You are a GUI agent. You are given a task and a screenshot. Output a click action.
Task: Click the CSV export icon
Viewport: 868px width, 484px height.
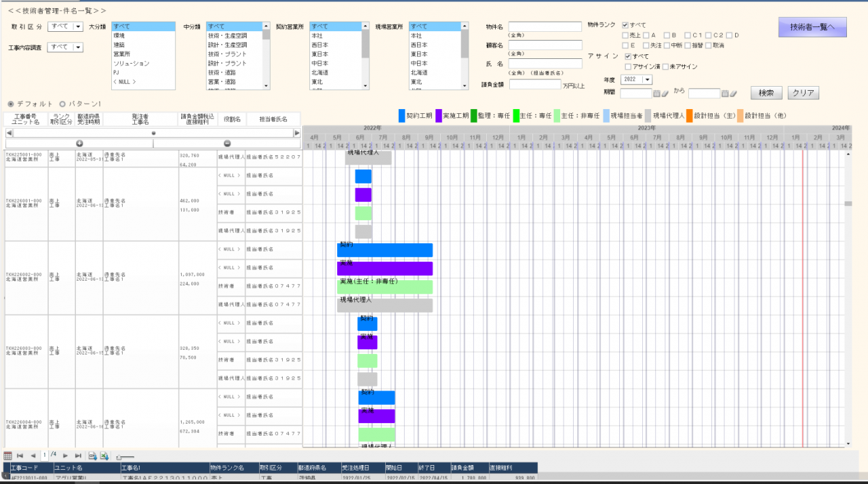coord(92,456)
